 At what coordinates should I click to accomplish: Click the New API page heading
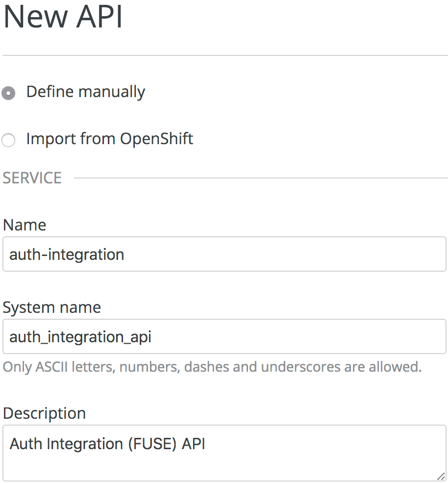click(63, 17)
